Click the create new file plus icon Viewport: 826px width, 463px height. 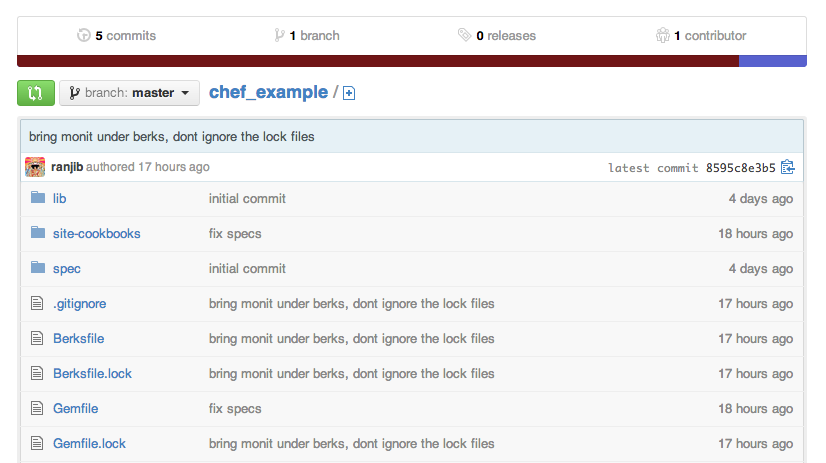coord(349,94)
